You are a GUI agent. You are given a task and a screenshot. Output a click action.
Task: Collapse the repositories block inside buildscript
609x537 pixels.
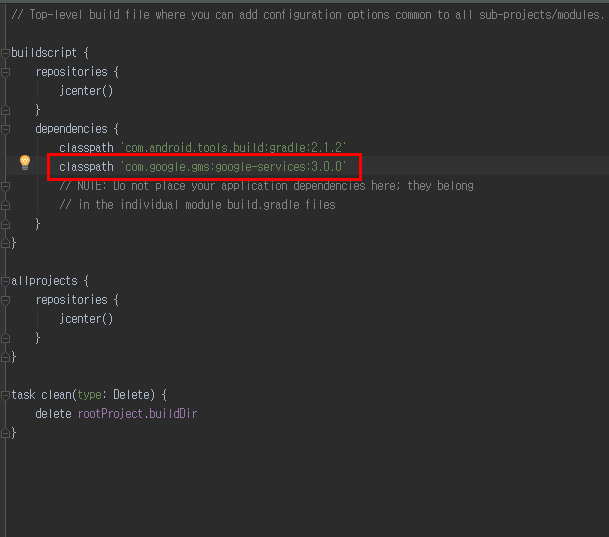tap(5, 72)
